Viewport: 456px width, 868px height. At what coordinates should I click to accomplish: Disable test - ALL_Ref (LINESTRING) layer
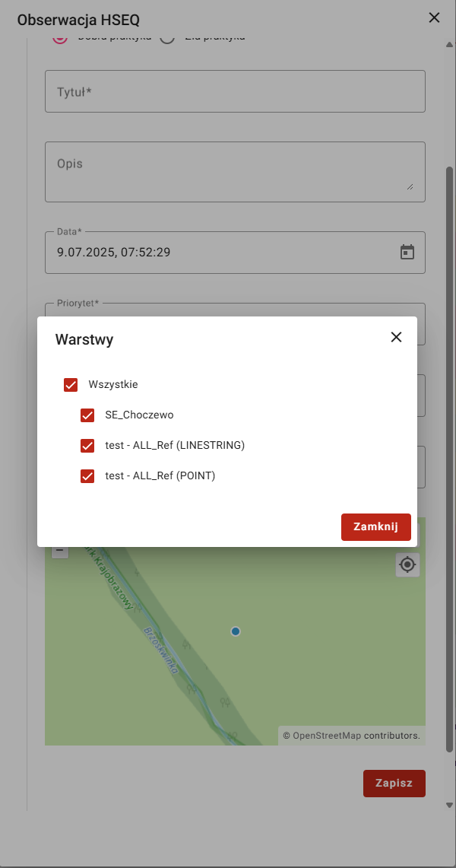point(87,446)
